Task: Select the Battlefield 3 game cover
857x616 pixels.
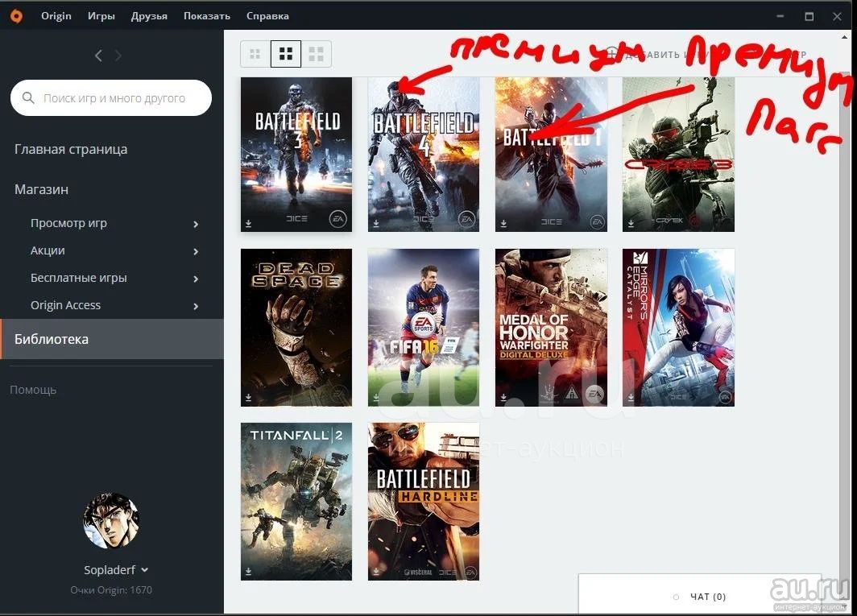Action: pyautogui.click(x=296, y=154)
